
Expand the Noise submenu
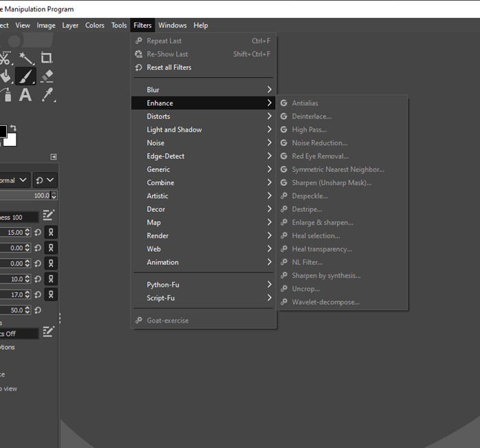(204, 143)
